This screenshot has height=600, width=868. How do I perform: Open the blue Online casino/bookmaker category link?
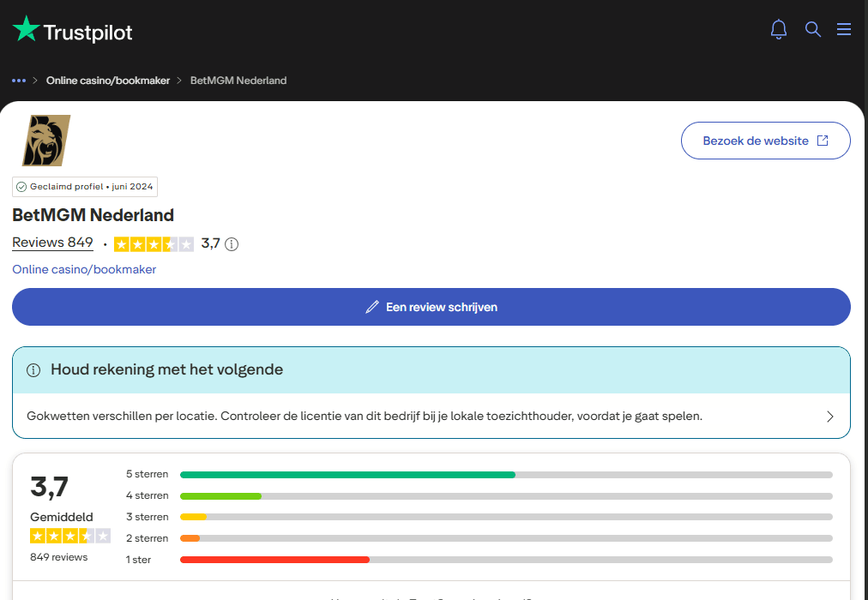click(x=84, y=269)
